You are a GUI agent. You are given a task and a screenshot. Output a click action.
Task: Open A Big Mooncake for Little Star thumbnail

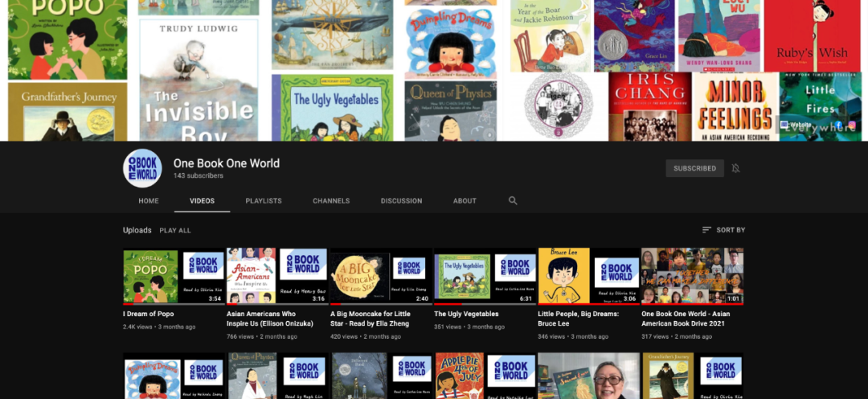pos(381,276)
